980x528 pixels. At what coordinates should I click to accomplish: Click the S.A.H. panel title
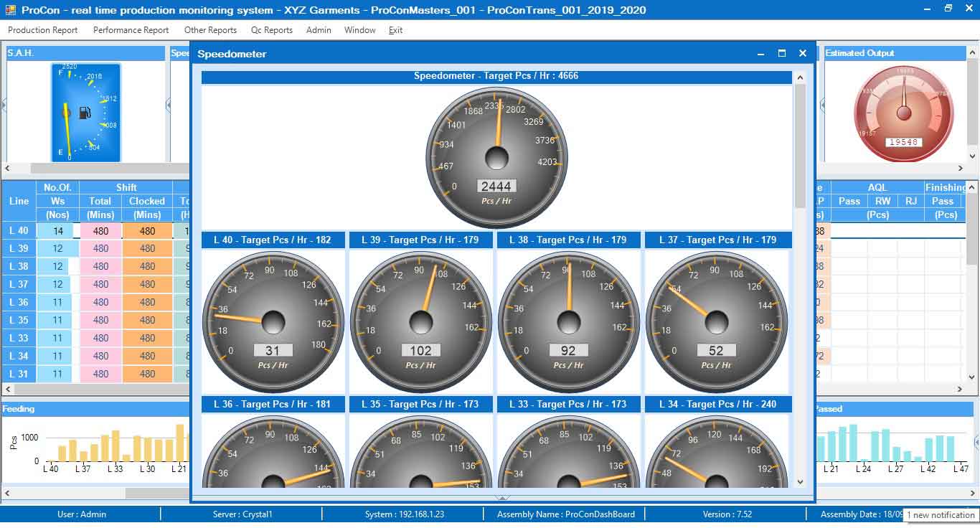20,53
